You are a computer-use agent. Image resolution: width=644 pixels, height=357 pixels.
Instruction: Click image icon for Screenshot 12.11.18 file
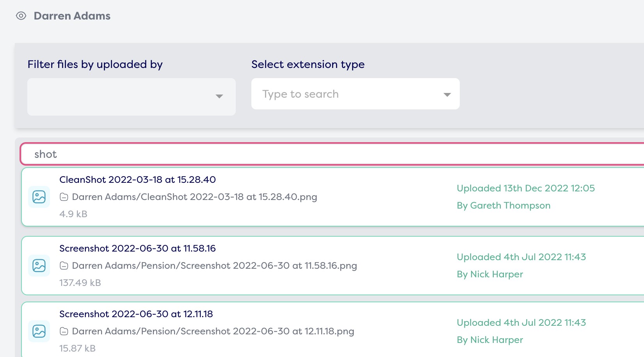pos(39,331)
